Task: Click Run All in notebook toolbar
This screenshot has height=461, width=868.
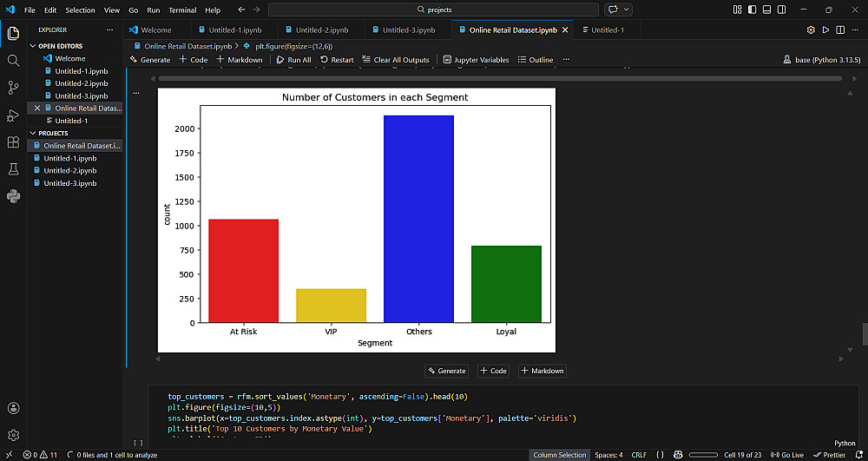Action: tap(293, 60)
